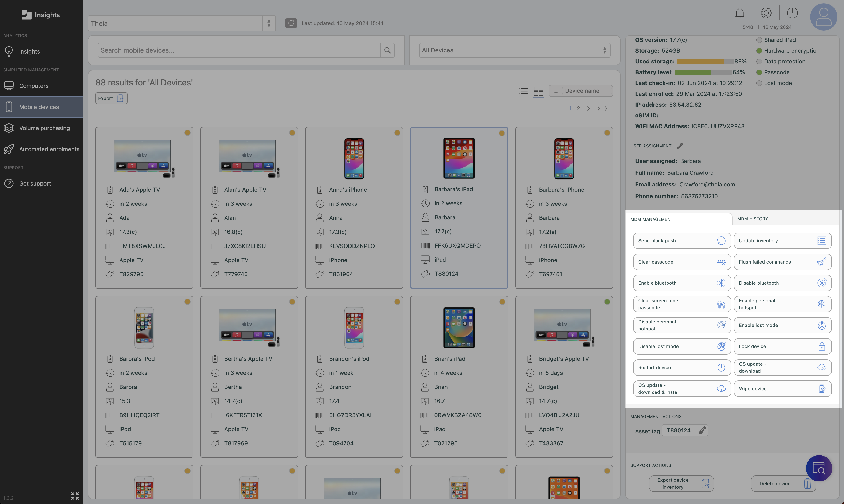Toggle Passcode indicator
The height and width of the screenshot is (504, 844).
[759, 72]
